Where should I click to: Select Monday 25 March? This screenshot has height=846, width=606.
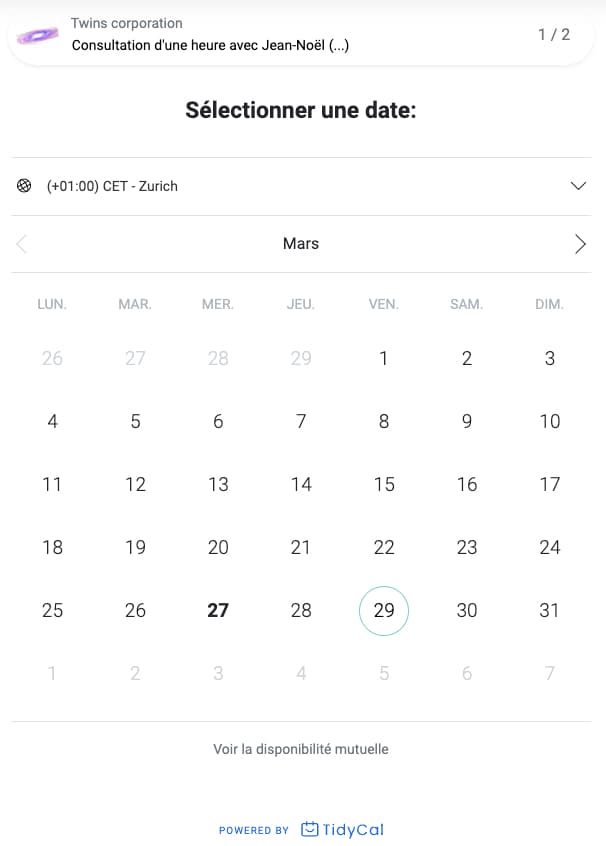52,610
